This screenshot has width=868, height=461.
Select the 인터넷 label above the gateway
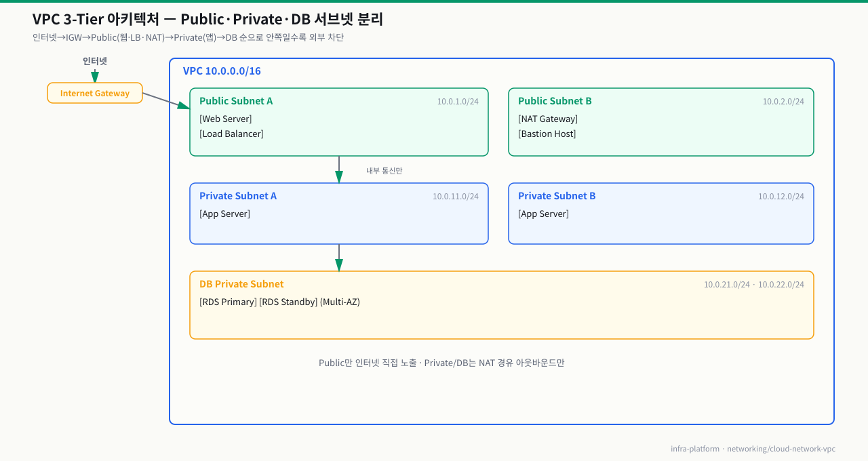pyautogui.click(x=95, y=61)
